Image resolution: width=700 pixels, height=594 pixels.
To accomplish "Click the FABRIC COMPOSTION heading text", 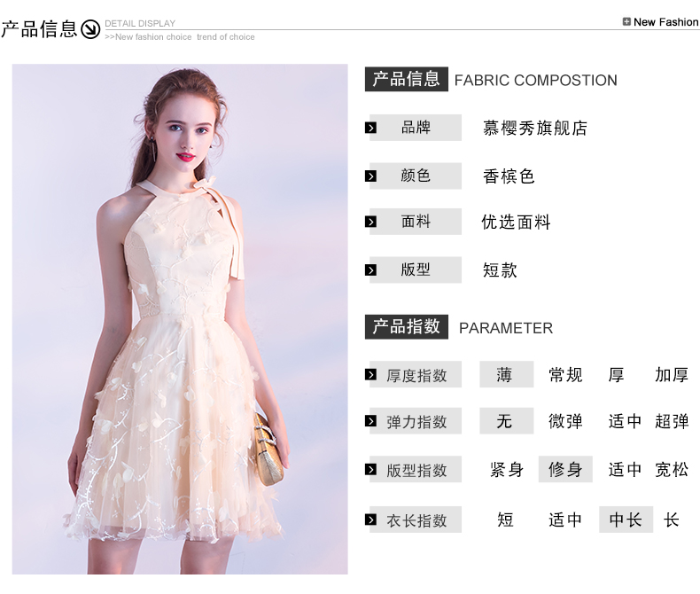I will click(536, 81).
